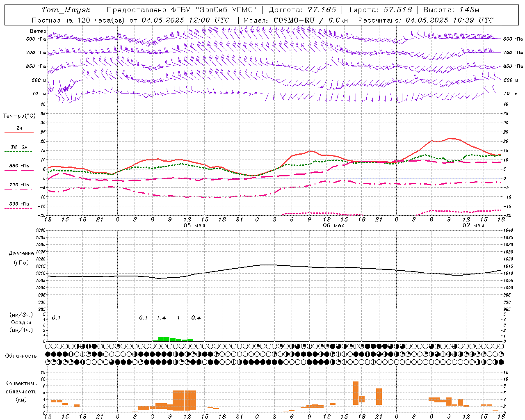Screen dimensions: 525x420
Task: Click the 'Ветер' wind panel label
Action: (38, 31)
